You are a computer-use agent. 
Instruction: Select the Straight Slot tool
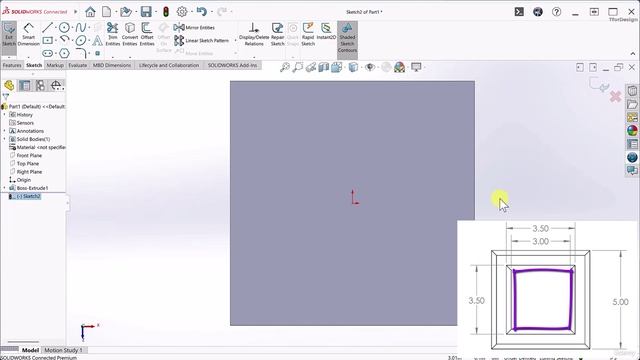click(48, 53)
